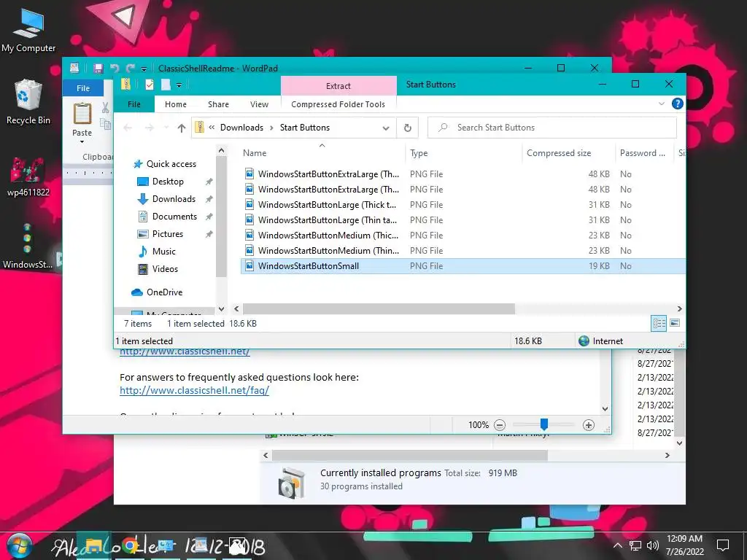Screen dimensions: 747x560
Task: Open Downloads in navigation pane
Action: [167, 199]
